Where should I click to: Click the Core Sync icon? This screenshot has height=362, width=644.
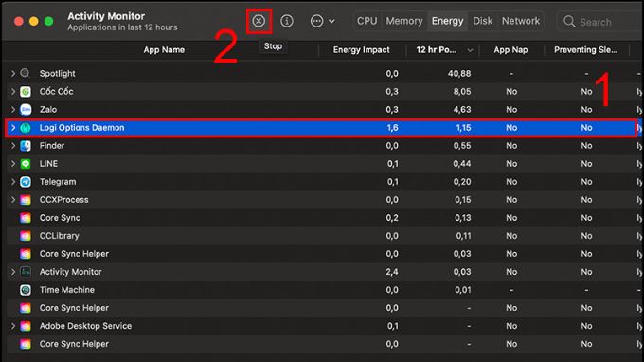coord(26,218)
